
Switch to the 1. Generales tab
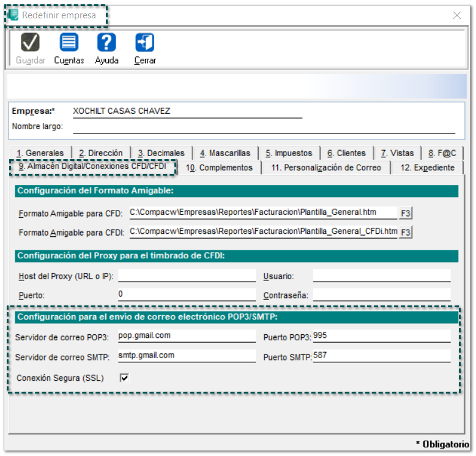(x=40, y=153)
